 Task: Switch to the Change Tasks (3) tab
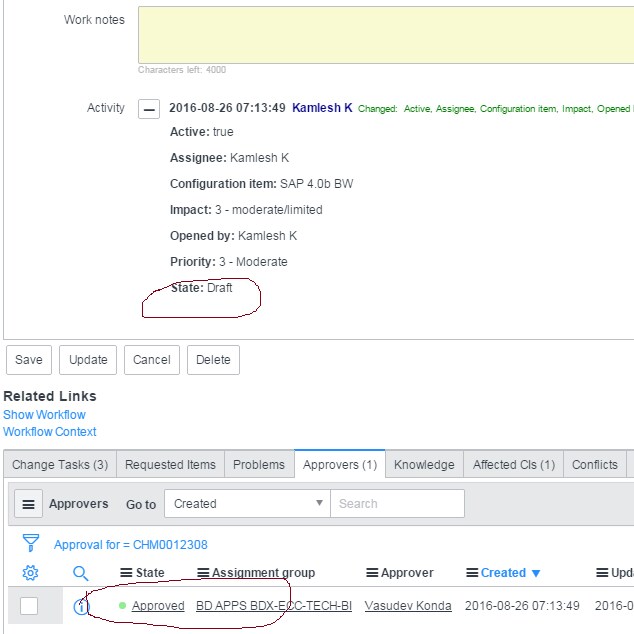(60, 465)
